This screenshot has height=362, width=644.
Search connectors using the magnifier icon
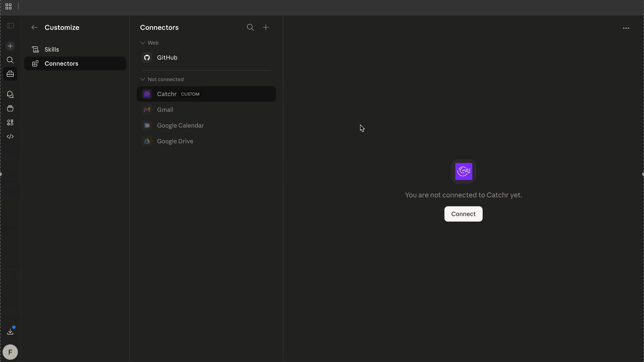coord(251,27)
